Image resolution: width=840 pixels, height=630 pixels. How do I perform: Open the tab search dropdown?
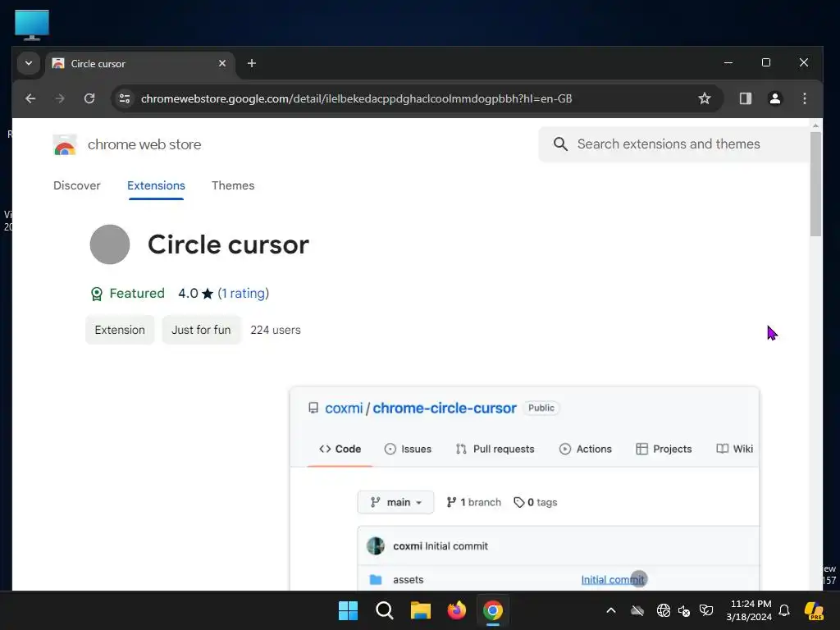(x=29, y=63)
